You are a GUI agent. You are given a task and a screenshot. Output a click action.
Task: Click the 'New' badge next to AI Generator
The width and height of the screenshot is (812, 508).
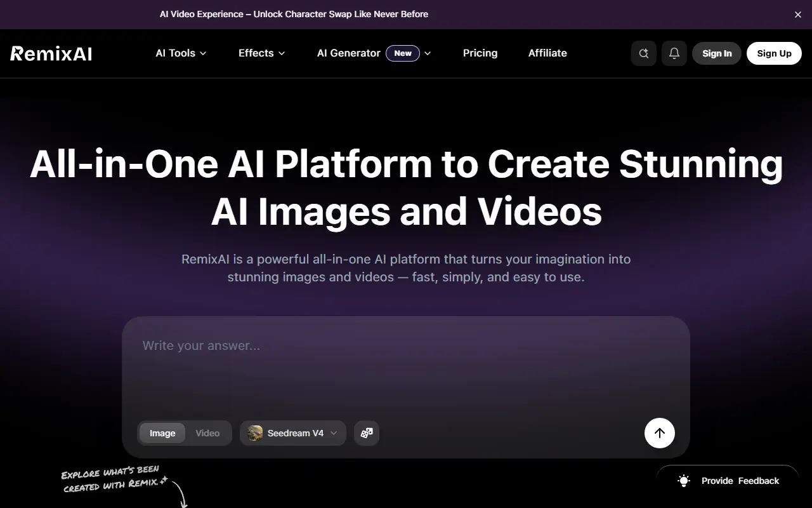tap(403, 53)
